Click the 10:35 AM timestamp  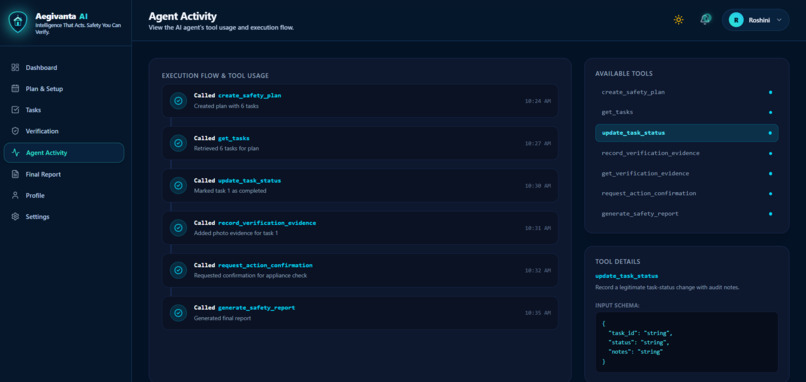click(x=538, y=313)
